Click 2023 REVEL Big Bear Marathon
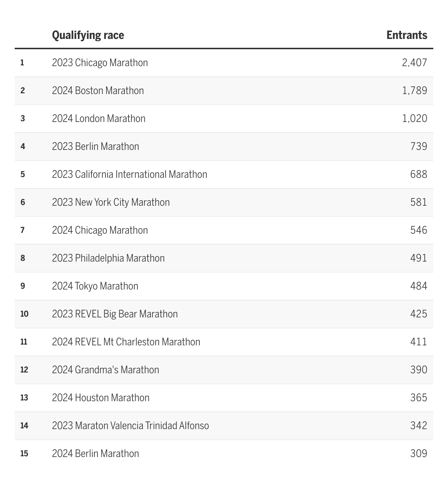The width and height of the screenshot is (448, 482). tap(115, 314)
